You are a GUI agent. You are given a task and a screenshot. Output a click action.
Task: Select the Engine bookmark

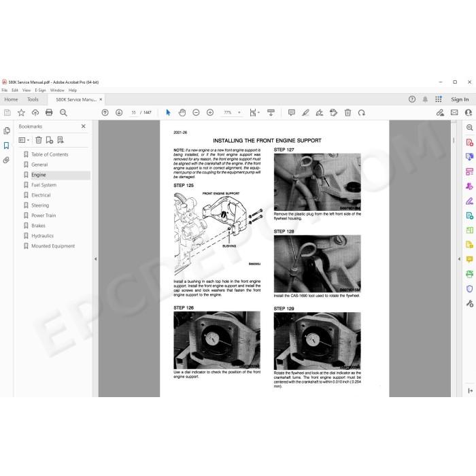[39, 175]
